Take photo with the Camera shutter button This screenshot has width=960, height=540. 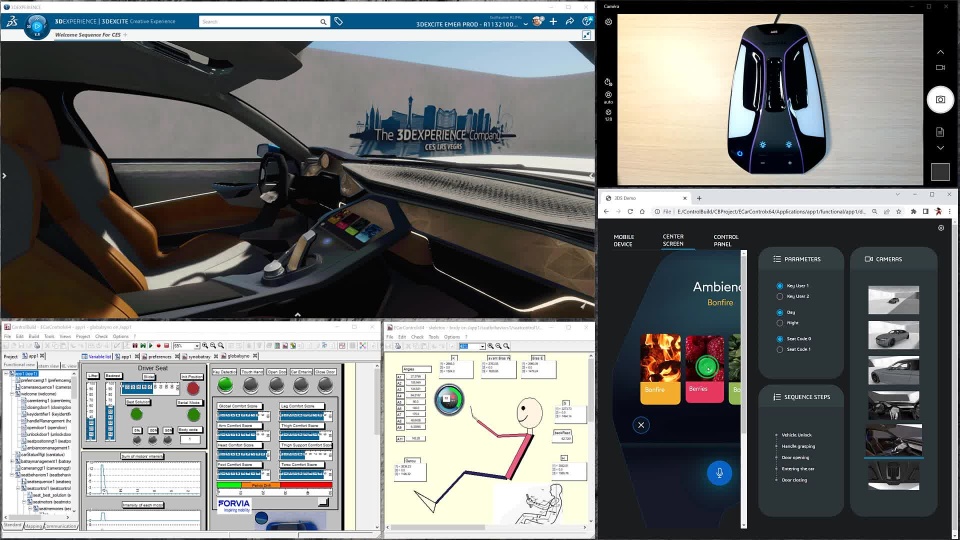click(x=940, y=99)
